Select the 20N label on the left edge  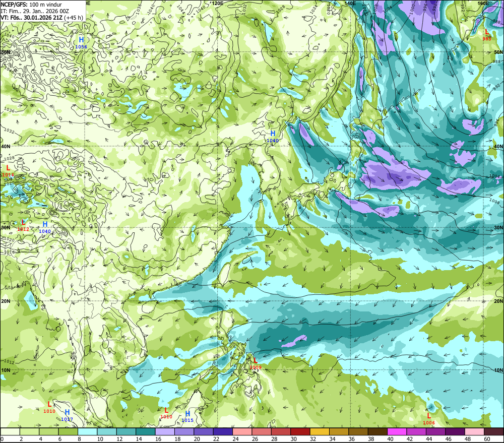(x=6, y=301)
